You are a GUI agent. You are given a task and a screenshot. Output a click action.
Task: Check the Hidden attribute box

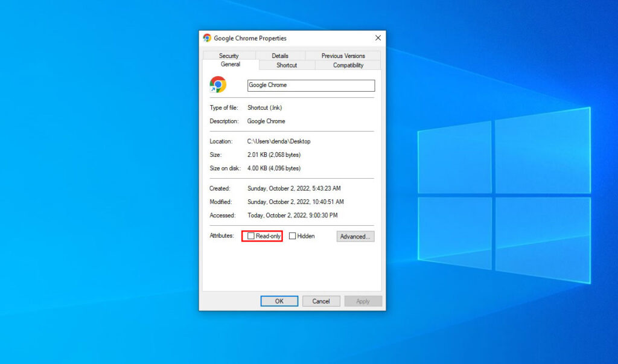tap(292, 236)
